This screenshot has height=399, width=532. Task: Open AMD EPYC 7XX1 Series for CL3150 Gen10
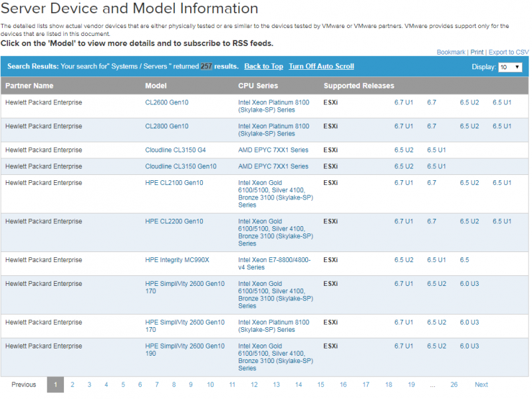[273, 166]
